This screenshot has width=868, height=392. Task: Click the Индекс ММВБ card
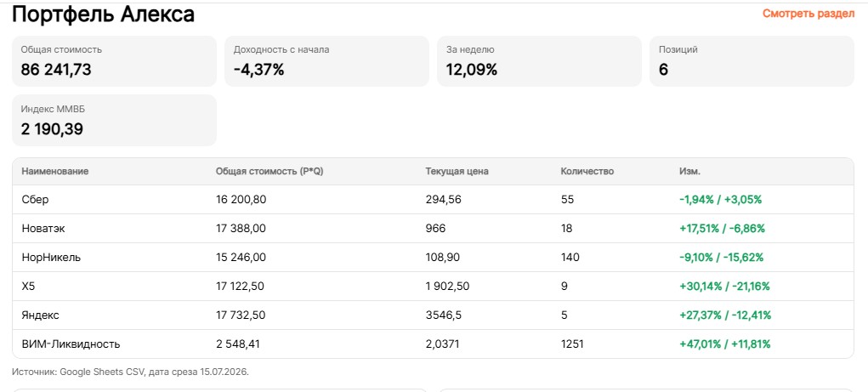(x=114, y=120)
